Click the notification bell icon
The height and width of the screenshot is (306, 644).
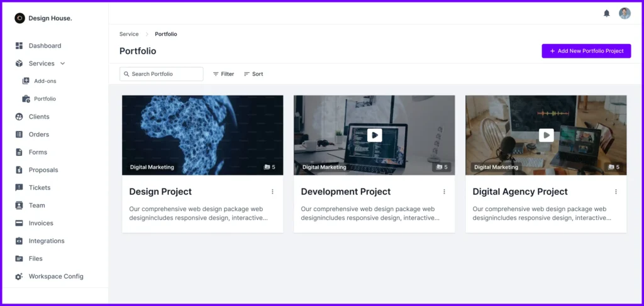(x=606, y=13)
